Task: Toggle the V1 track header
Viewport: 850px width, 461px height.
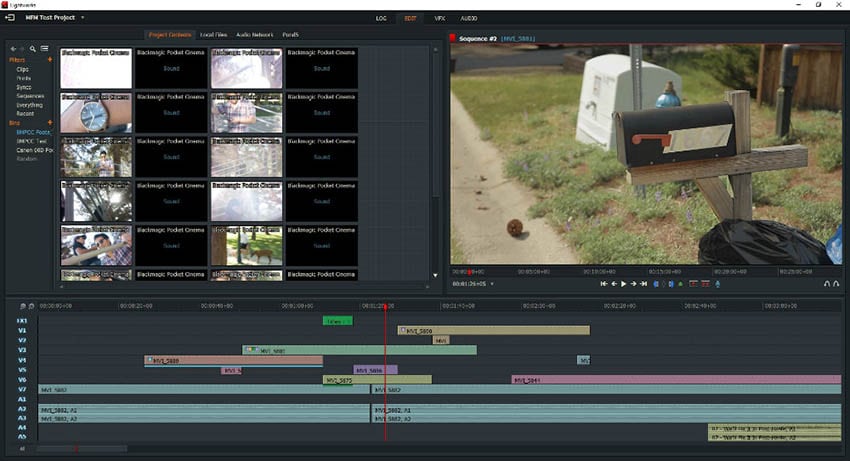Action: (22, 330)
